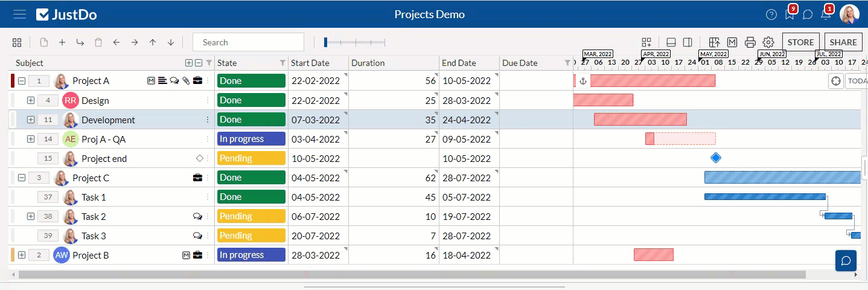Open the chat bubble icon in header
868x290 pixels.
click(808, 14)
